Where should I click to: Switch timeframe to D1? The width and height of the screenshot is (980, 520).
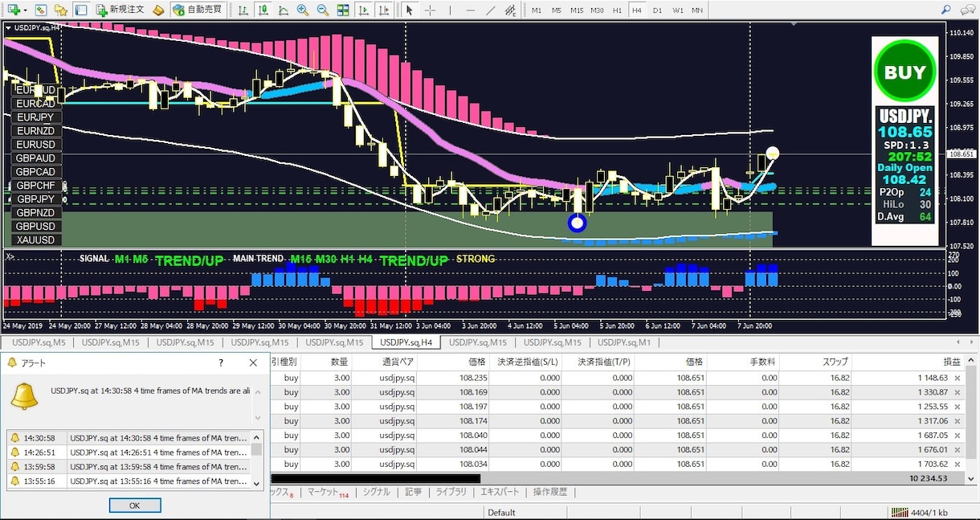click(658, 10)
